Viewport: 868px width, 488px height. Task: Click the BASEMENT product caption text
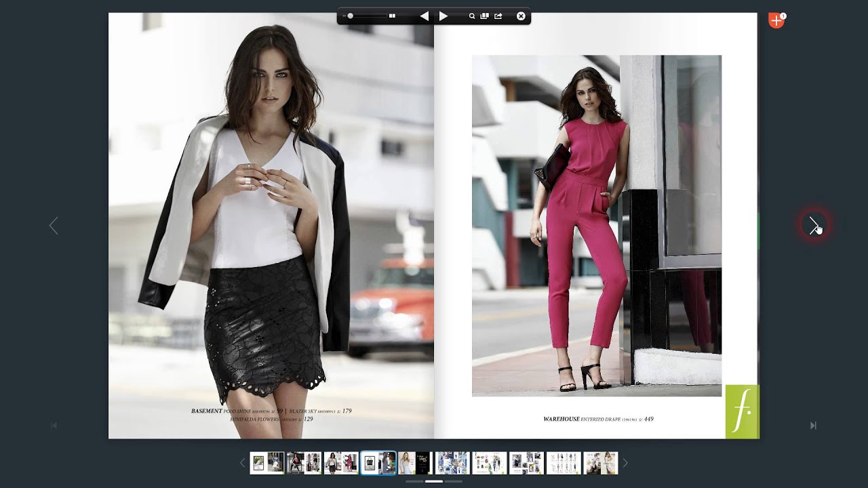[271, 415]
